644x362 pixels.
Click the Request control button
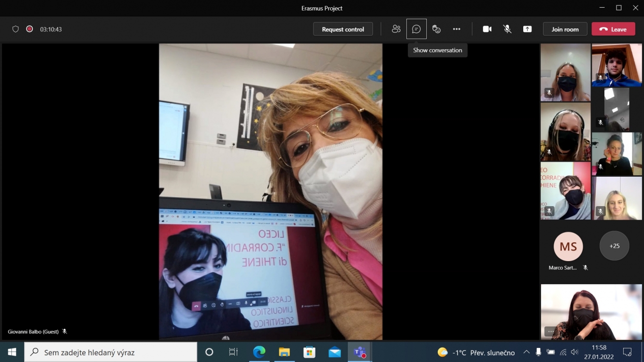[343, 29]
